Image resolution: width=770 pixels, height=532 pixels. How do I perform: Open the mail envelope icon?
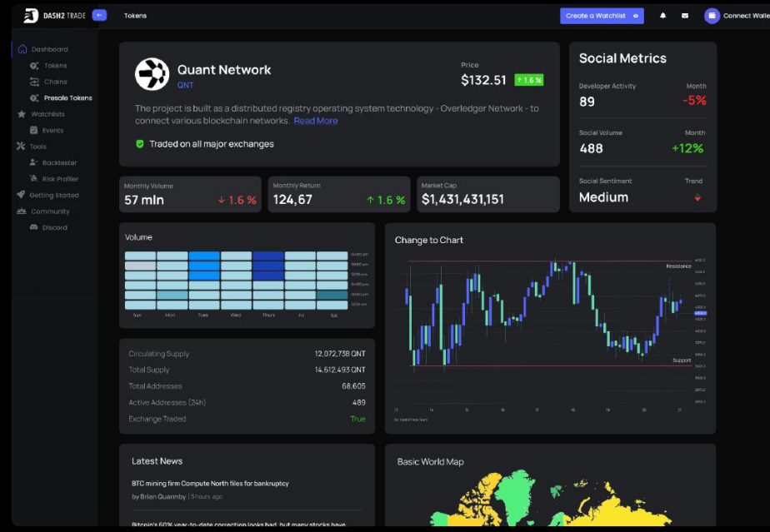(684, 16)
